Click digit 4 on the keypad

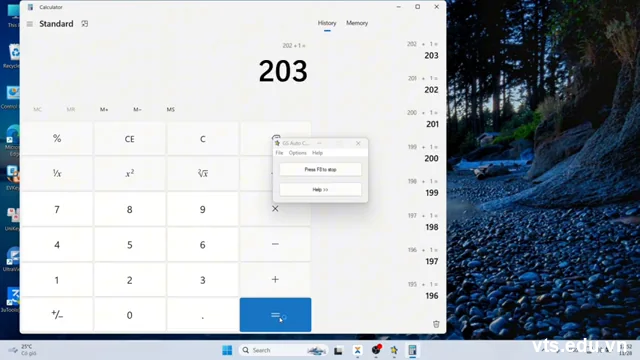click(x=57, y=244)
